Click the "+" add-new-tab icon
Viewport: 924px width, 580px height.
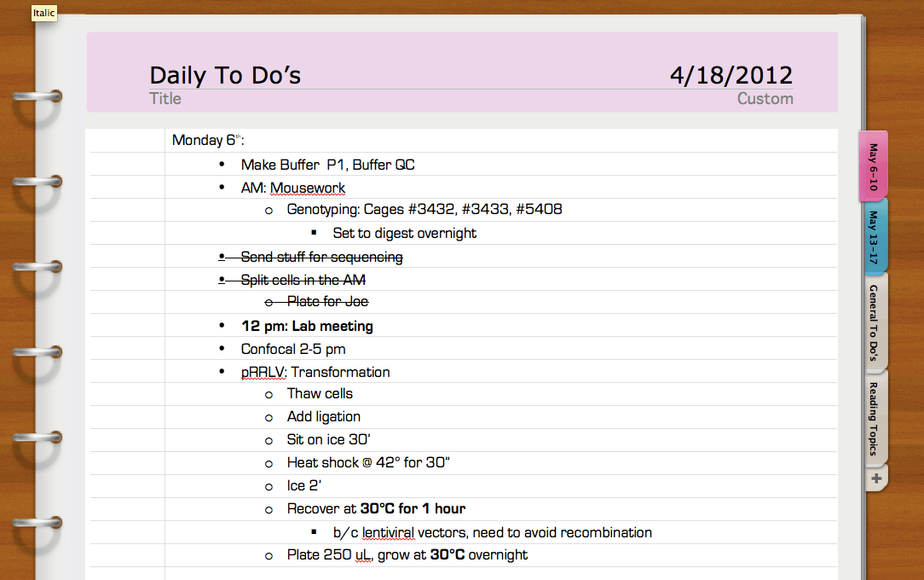pos(875,478)
